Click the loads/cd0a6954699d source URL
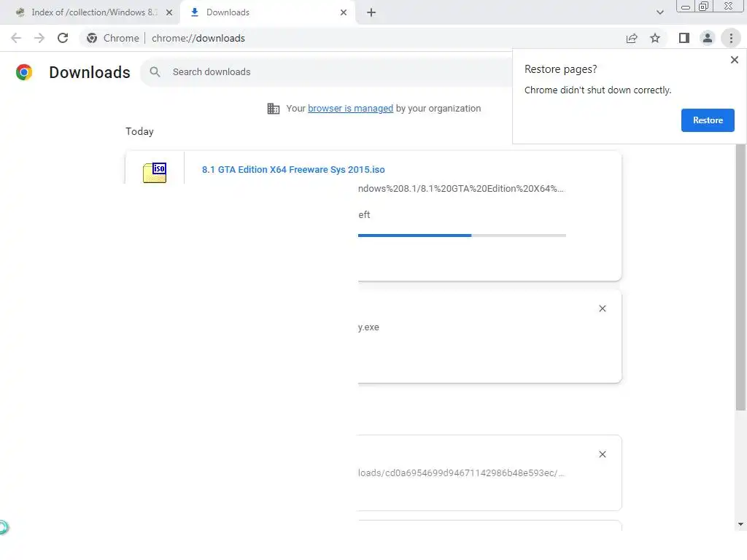The image size is (747, 560). click(x=461, y=472)
